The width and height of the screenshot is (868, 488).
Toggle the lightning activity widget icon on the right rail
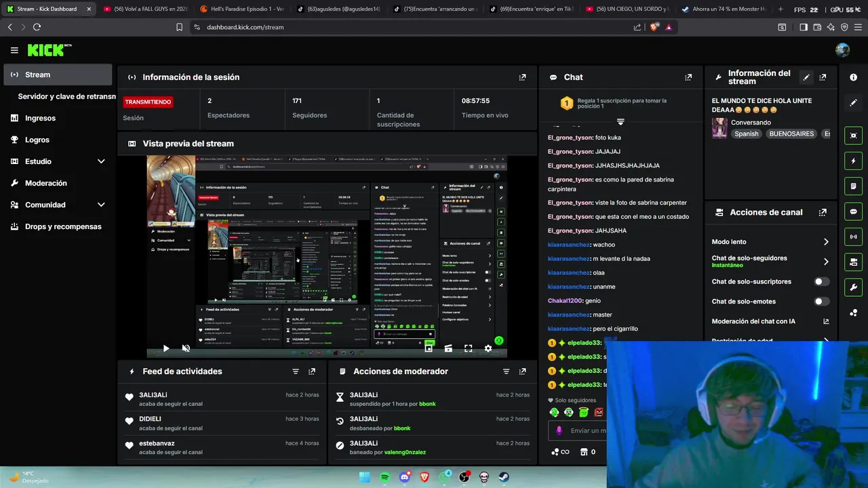coord(853,161)
